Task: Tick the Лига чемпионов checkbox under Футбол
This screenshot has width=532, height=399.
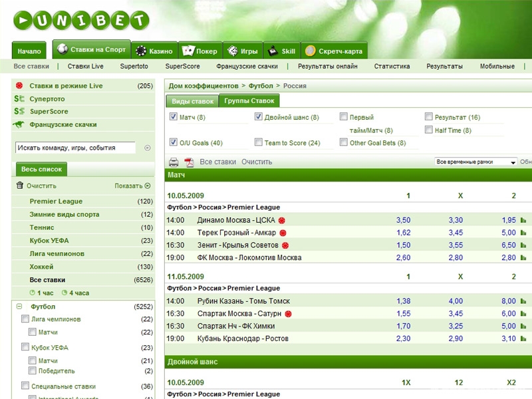Action: (25, 319)
